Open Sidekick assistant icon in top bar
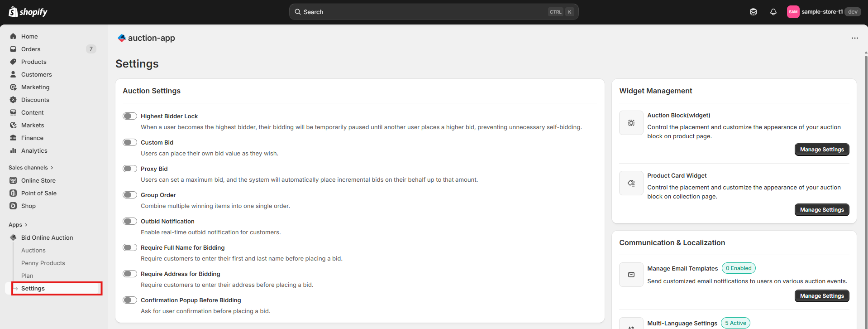The height and width of the screenshot is (329, 868). [753, 12]
